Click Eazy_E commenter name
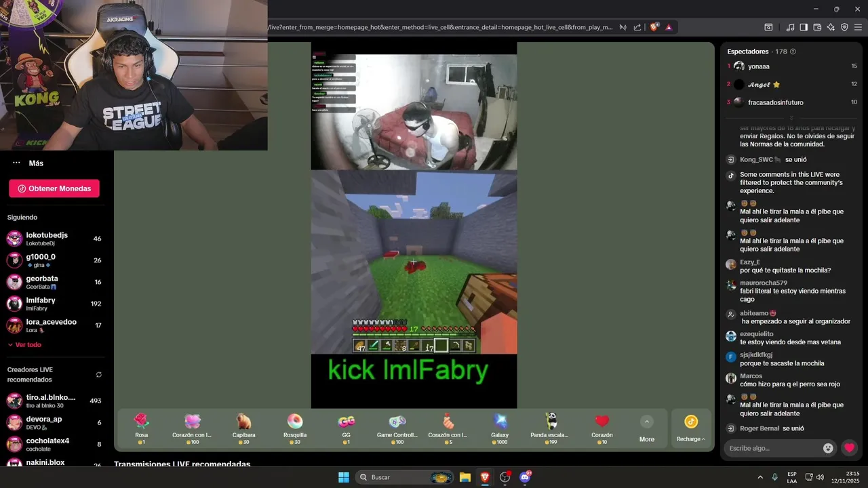The width and height of the screenshot is (868, 488). pyautogui.click(x=750, y=262)
